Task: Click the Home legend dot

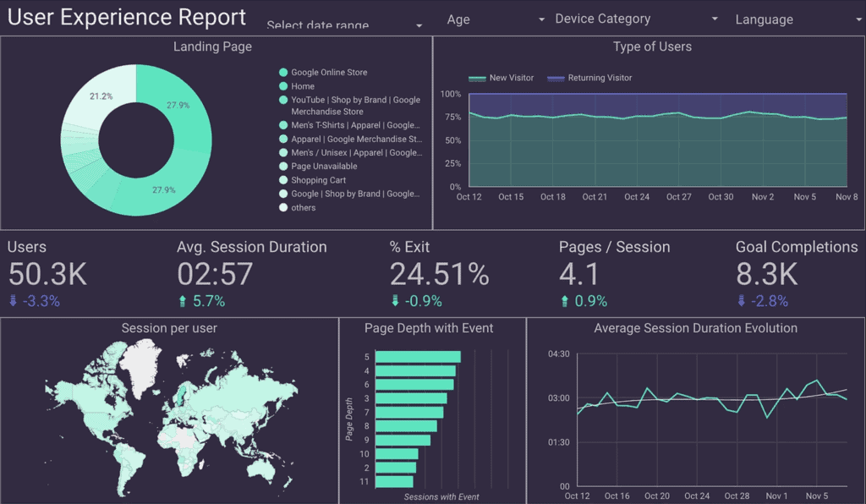Action: (x=283, y=86)
